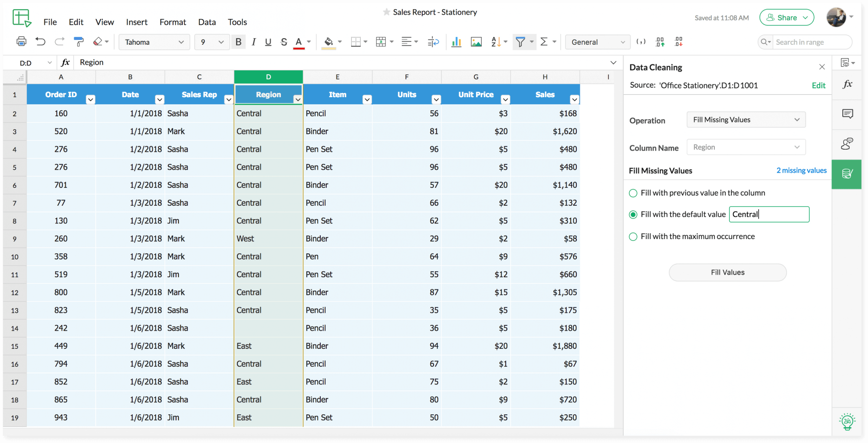Select the Fill with previous value radio button

633,193
